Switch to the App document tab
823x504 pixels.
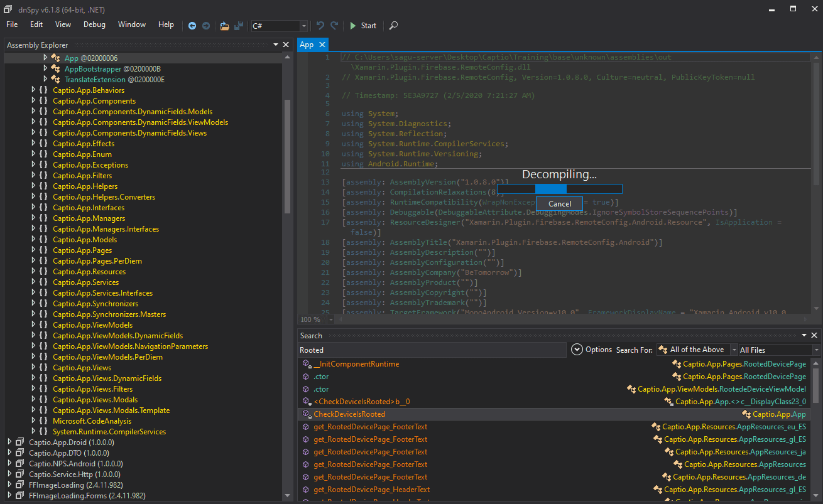point(307,45)
